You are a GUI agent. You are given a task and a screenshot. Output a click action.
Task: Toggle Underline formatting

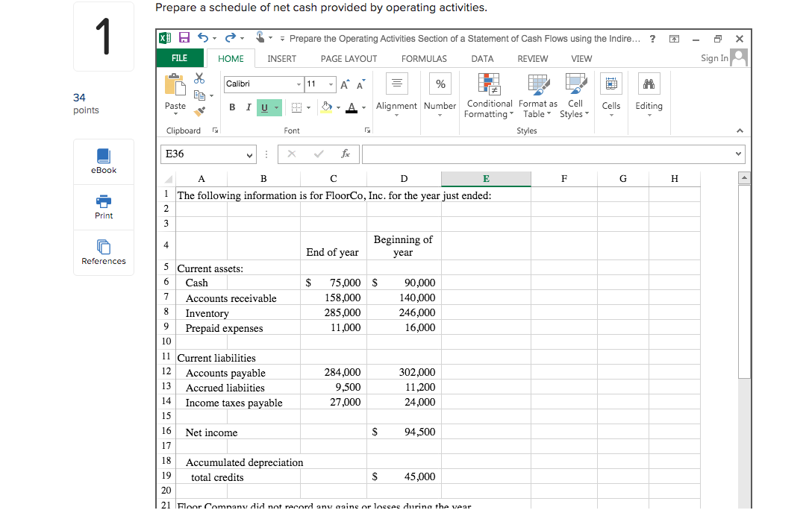point(264,107)
